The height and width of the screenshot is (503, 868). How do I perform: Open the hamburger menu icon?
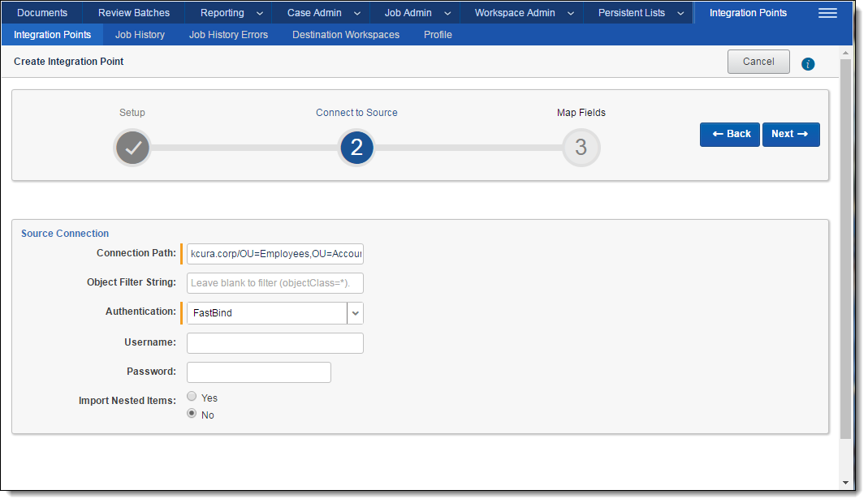pyautogui.click(x=827, y=13)
